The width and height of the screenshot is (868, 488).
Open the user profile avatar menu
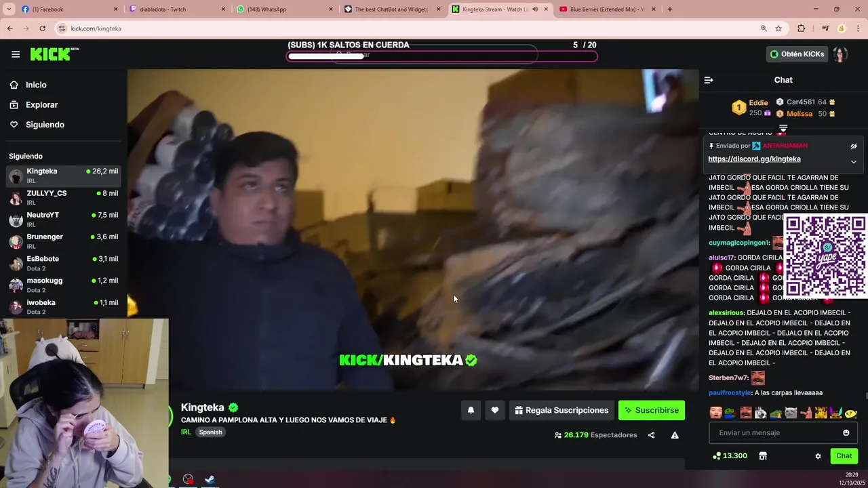[x=840, y=54]
